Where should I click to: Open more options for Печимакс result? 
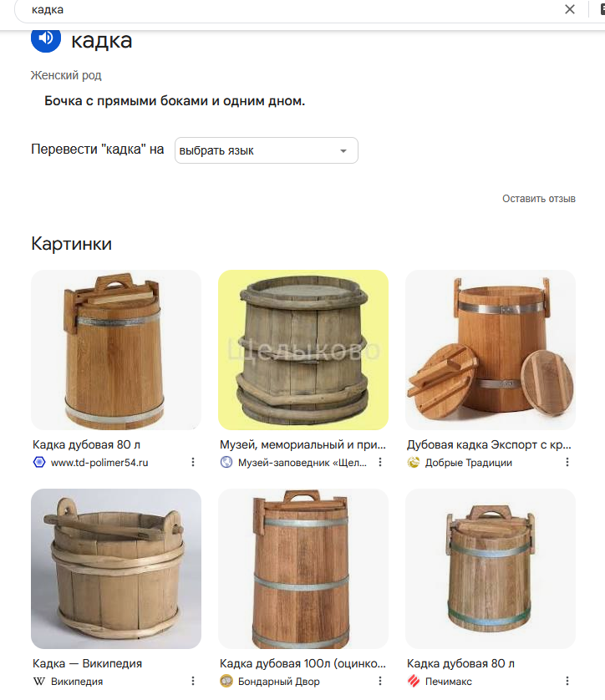[x=567, y=681]
